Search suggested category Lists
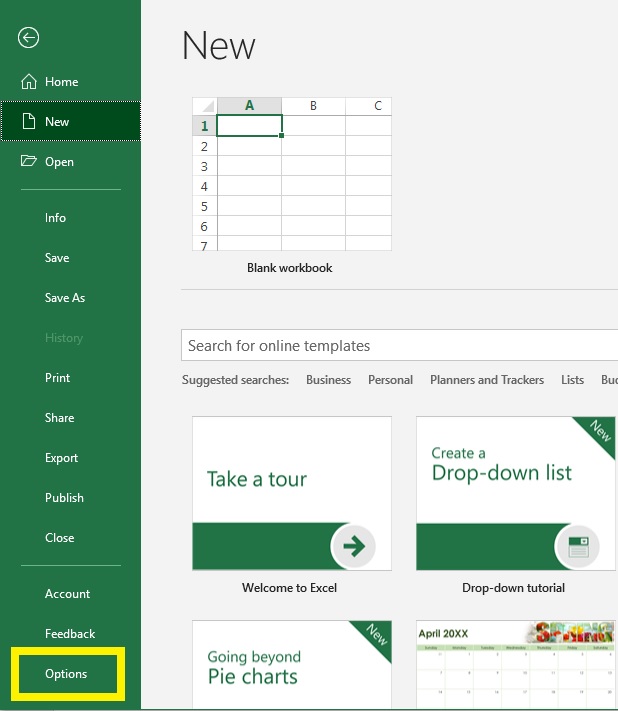 (572, 380)
